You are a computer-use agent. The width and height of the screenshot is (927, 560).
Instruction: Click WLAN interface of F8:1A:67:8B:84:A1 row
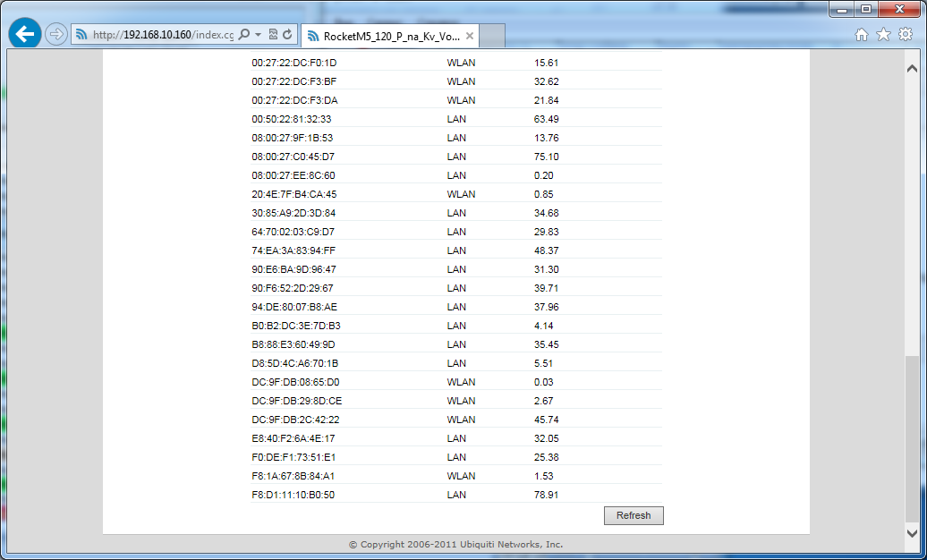click(x=461, y=476)
